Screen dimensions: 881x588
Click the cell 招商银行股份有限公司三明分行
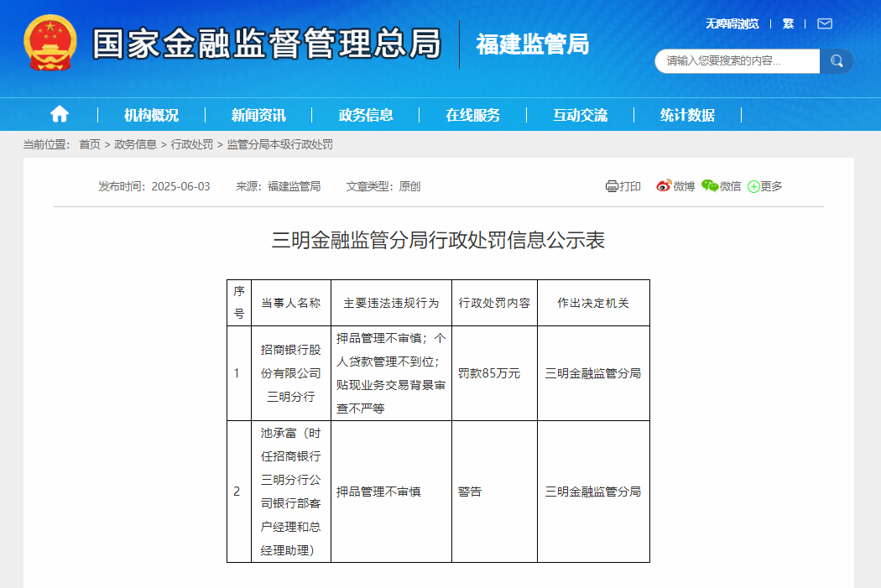(x=291, y=373)
